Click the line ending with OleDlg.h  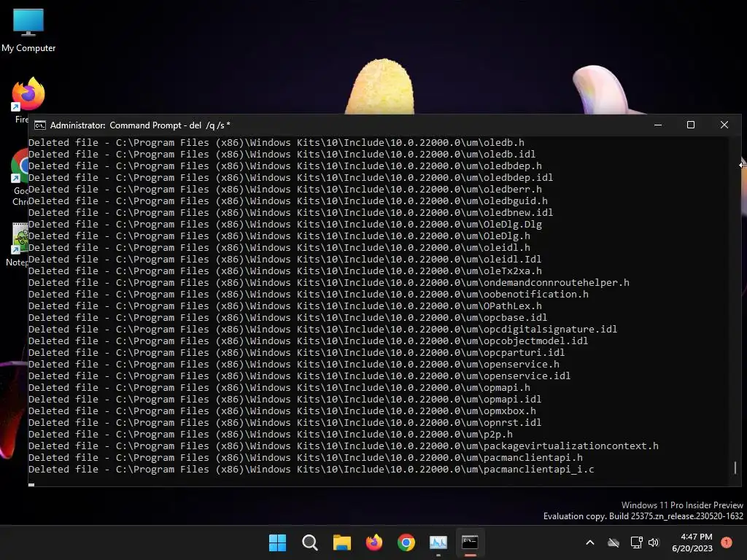click(x=279, y=236)
